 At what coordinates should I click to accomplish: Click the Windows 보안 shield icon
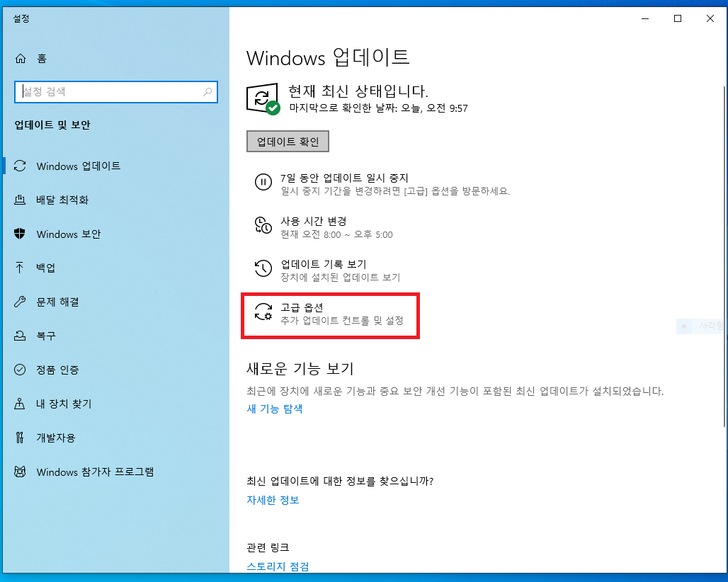point(20,234)
